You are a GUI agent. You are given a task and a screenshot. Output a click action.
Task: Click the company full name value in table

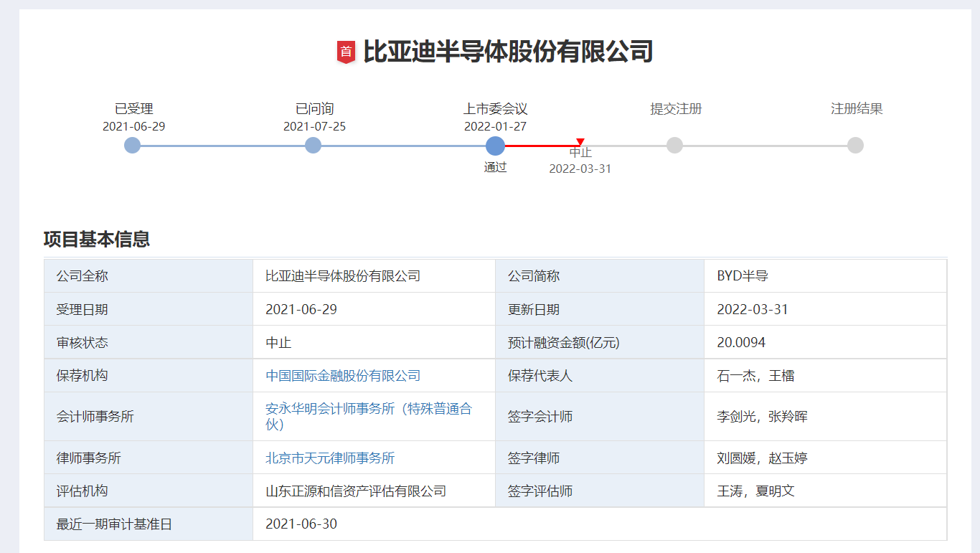[343, 276]
